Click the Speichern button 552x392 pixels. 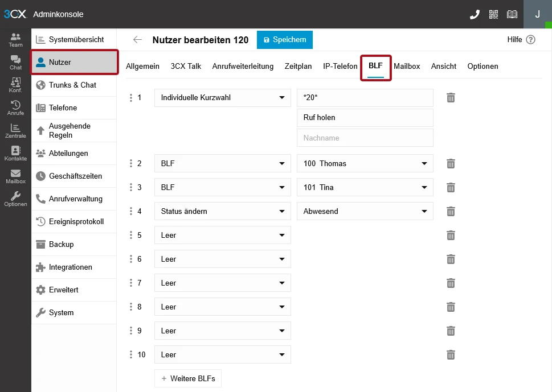point(285,40)
